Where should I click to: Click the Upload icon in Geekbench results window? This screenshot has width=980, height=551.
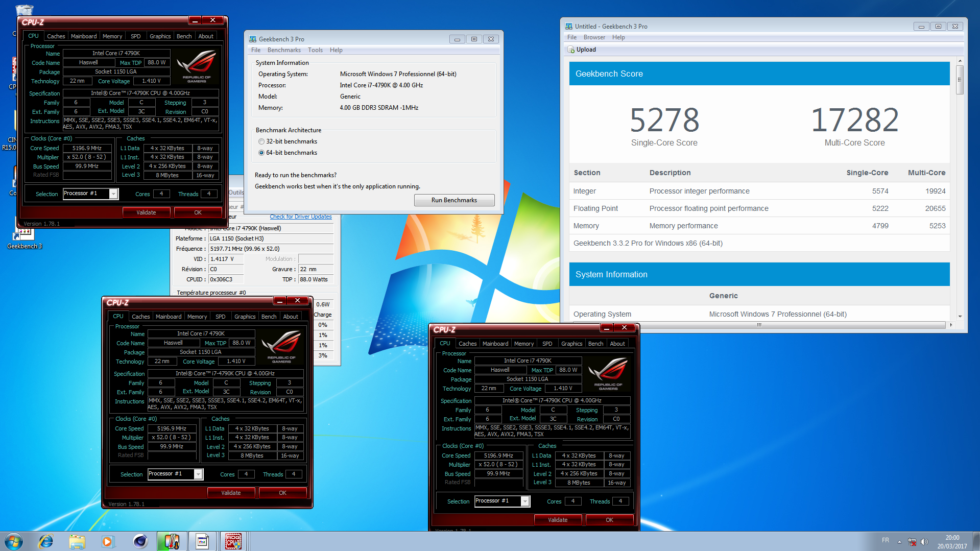571,50
